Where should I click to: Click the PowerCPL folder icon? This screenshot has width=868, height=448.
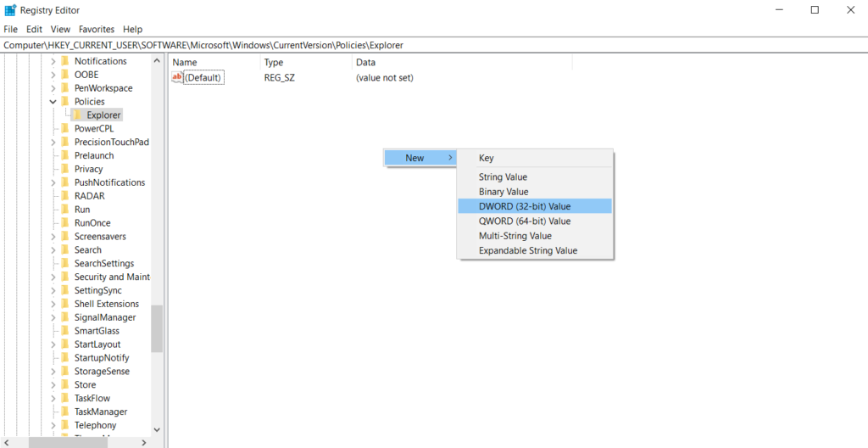(x=64, y=128)
